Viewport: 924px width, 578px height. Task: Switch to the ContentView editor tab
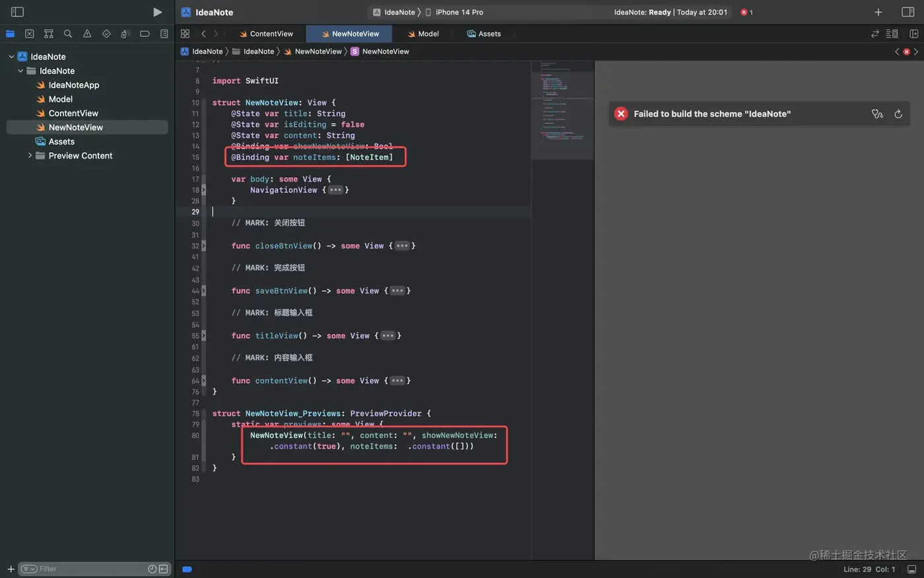(x=266, y=34)
